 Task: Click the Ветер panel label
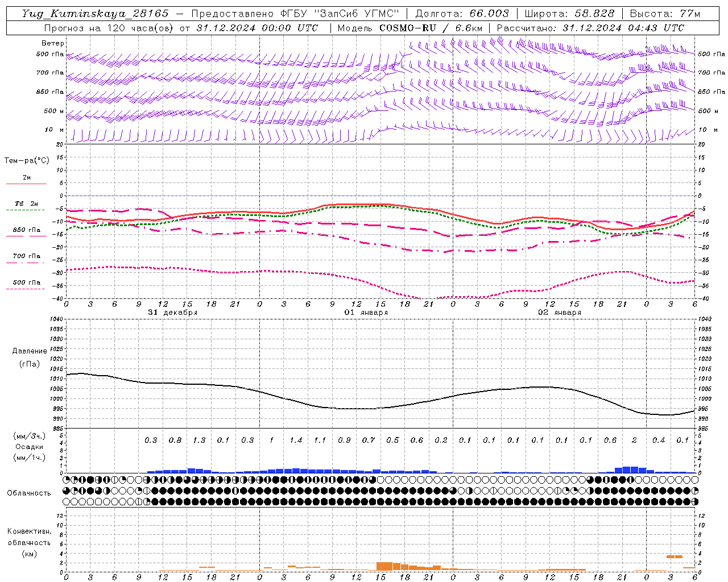point(53,43)
